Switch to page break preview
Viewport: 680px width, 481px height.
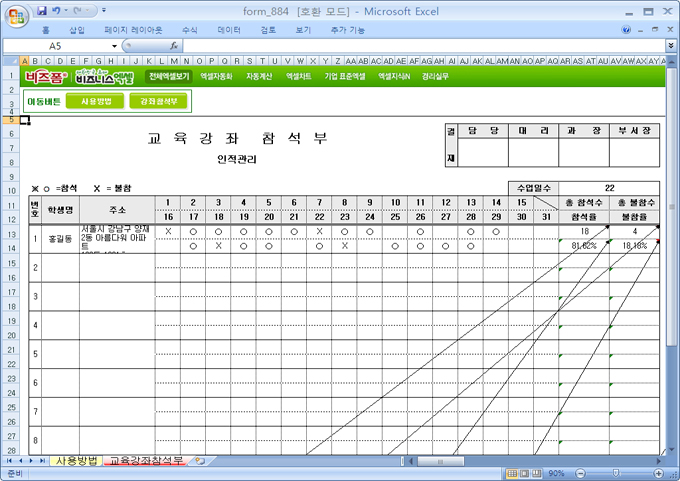(539, 473)
